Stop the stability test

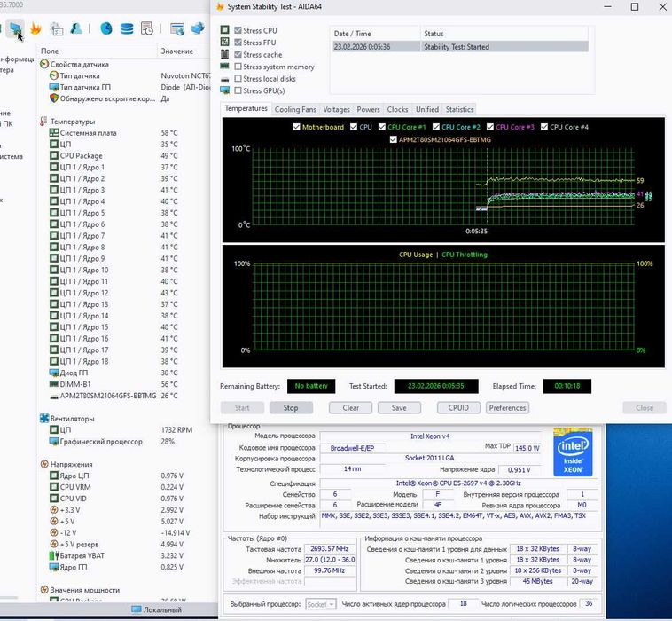(291, 408)
